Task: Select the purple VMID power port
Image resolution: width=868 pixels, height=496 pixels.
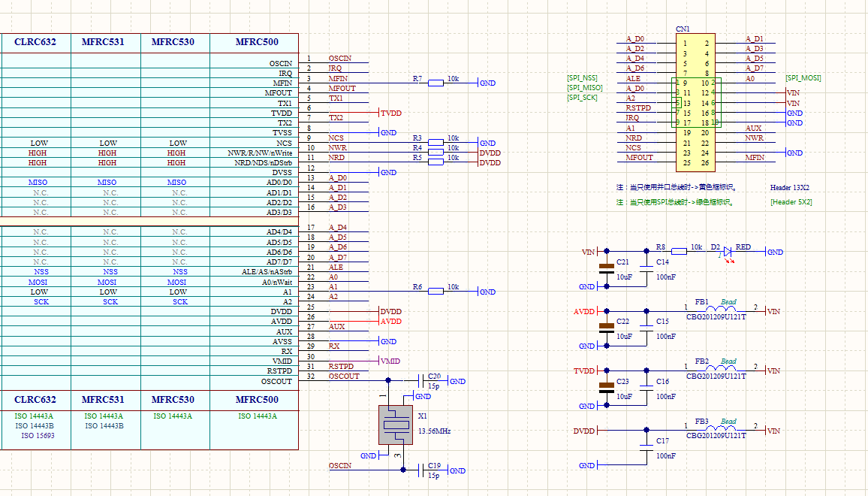Action: (x=389, y=361)
